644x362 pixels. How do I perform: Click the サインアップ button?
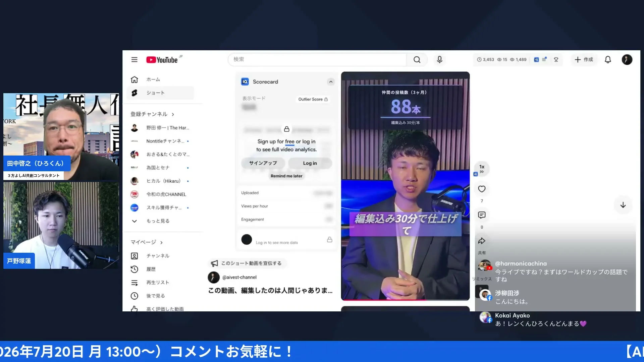click(x=263, y=163)
